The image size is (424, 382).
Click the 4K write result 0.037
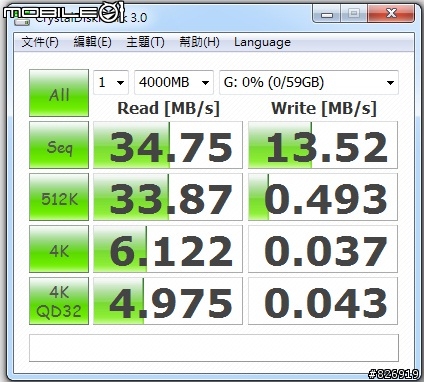pyautogui.click(x=323, y=249)
